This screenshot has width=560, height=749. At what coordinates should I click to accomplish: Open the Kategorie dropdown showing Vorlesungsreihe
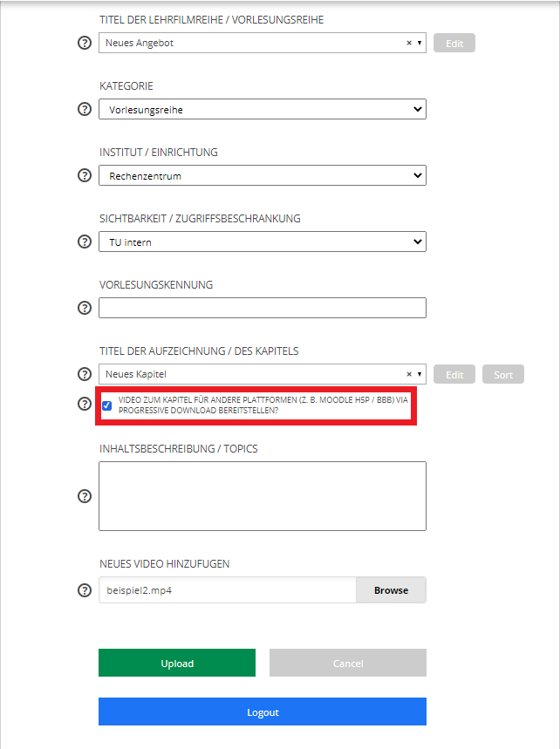pyautogui.click(x=262, y=110)
